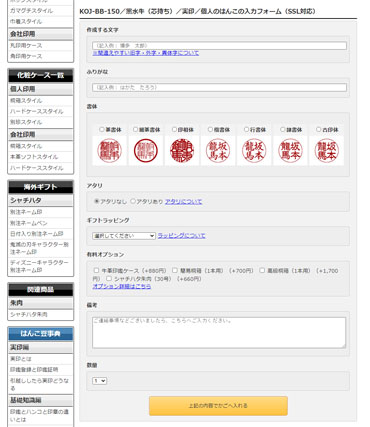Click the 篆書体 seal sample image

coord(110,151)
